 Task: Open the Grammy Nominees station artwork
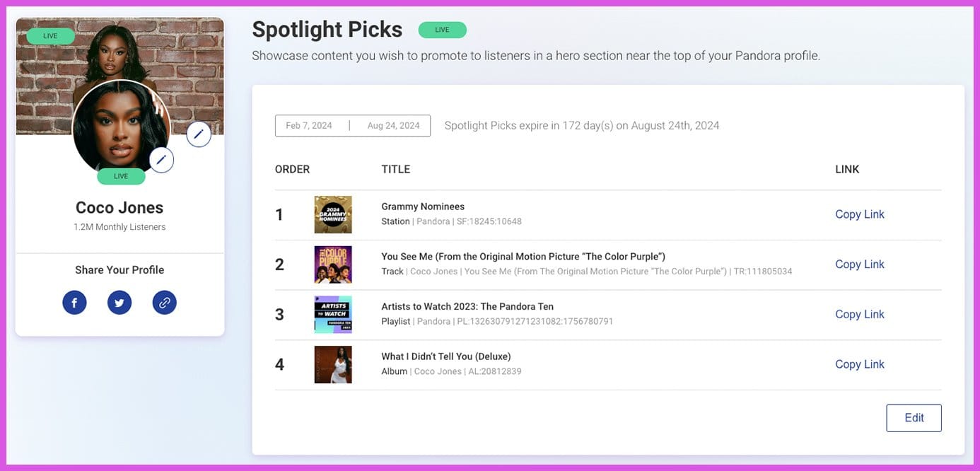point(333,214)
